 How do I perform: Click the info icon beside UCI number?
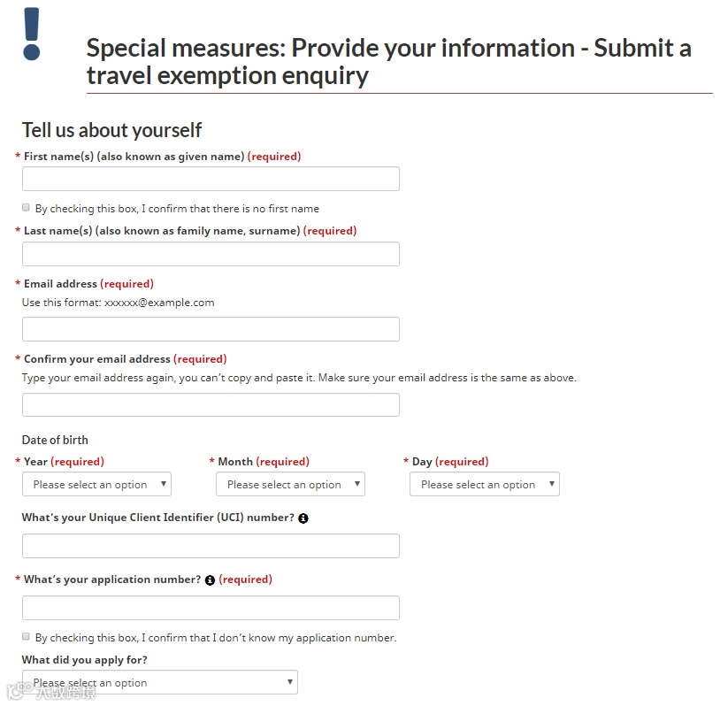click(303, 518)
